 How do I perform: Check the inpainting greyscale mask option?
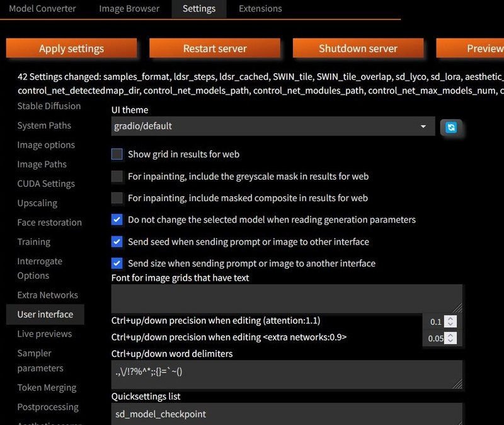coord(117,176)
